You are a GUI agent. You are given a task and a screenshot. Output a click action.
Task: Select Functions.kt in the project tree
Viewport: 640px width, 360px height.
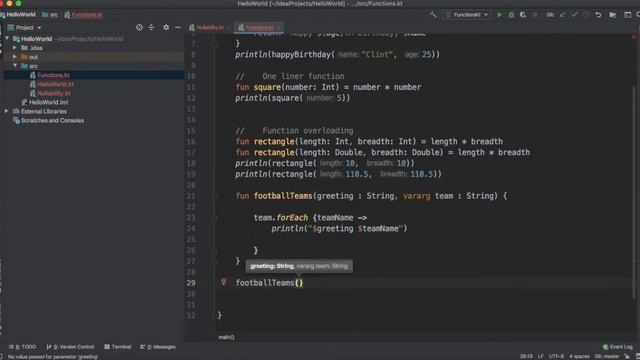point(53,75)
